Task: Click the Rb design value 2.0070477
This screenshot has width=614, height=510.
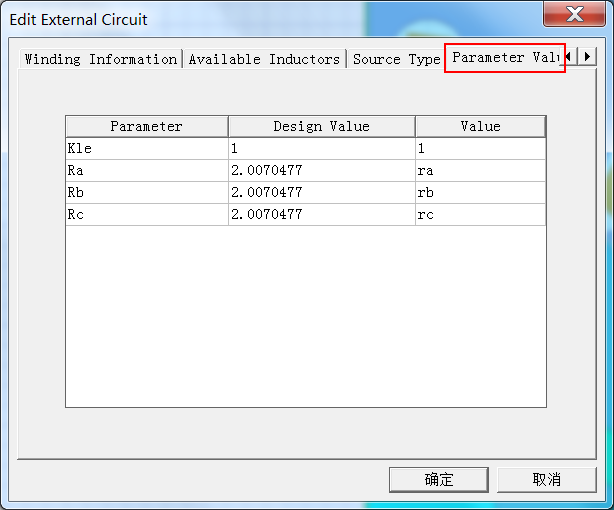Action: tap(321, 192)
